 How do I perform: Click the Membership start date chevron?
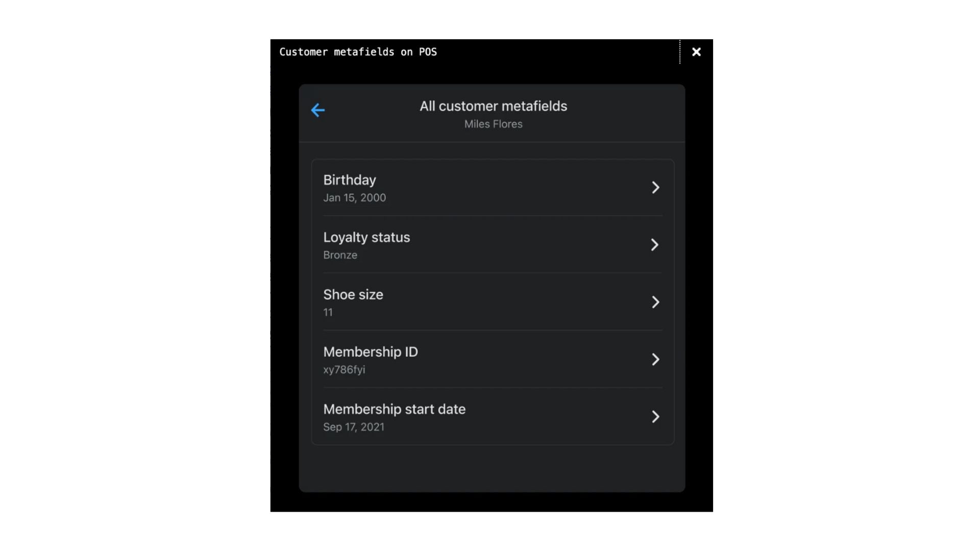[655, 417]
